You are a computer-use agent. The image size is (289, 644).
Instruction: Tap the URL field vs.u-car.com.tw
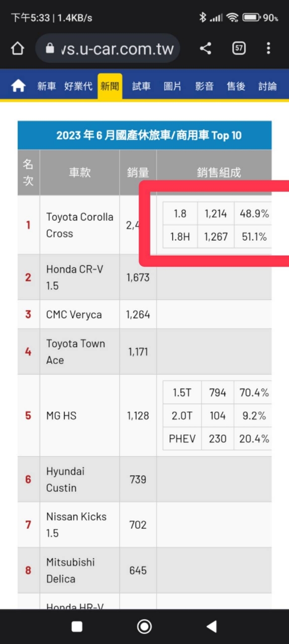(108, 48)
